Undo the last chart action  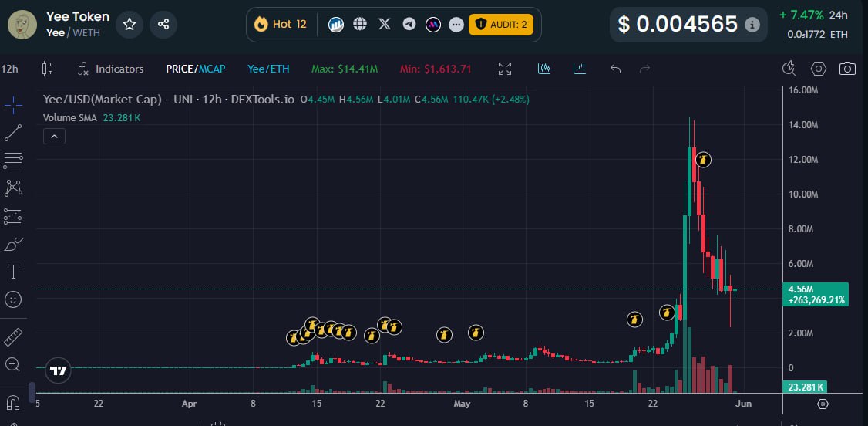(616, 69)
